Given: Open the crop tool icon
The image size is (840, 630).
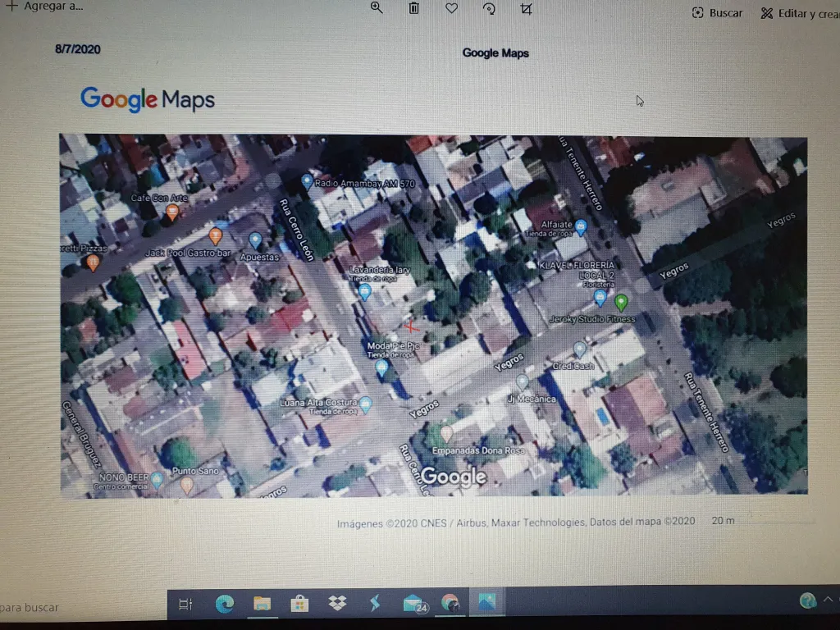Looking at the screenshot, I should click(526, 9).
